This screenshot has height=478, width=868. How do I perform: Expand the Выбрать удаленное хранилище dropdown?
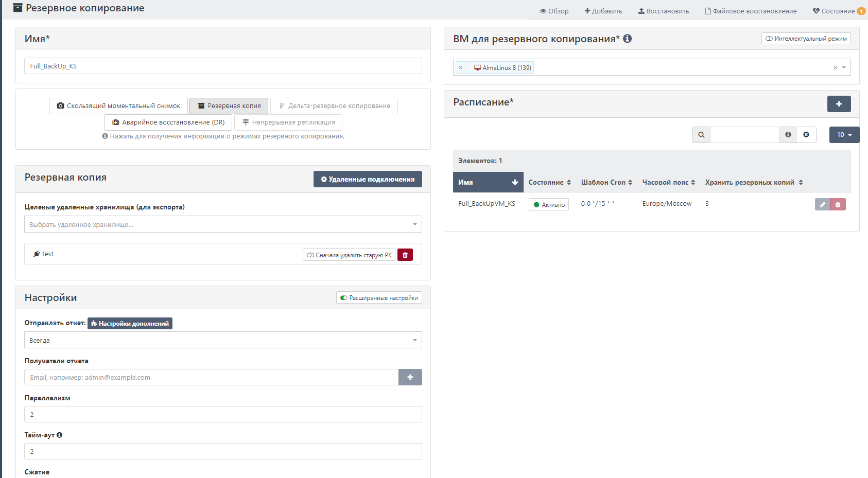coord(223,224)
